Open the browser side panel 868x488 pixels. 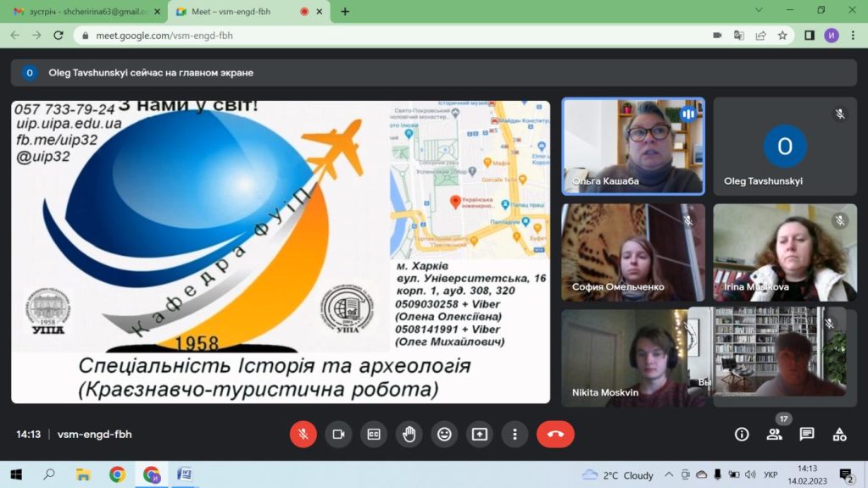[810, 36]
